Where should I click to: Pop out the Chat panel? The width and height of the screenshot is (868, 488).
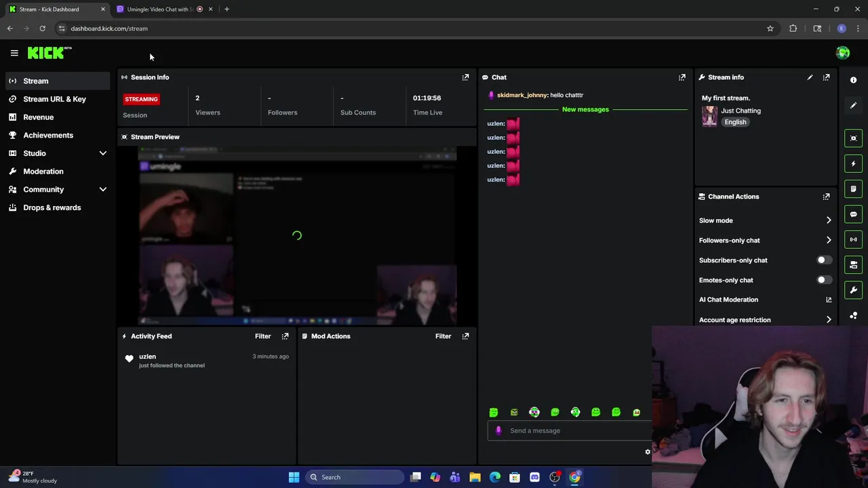point(682,77)
